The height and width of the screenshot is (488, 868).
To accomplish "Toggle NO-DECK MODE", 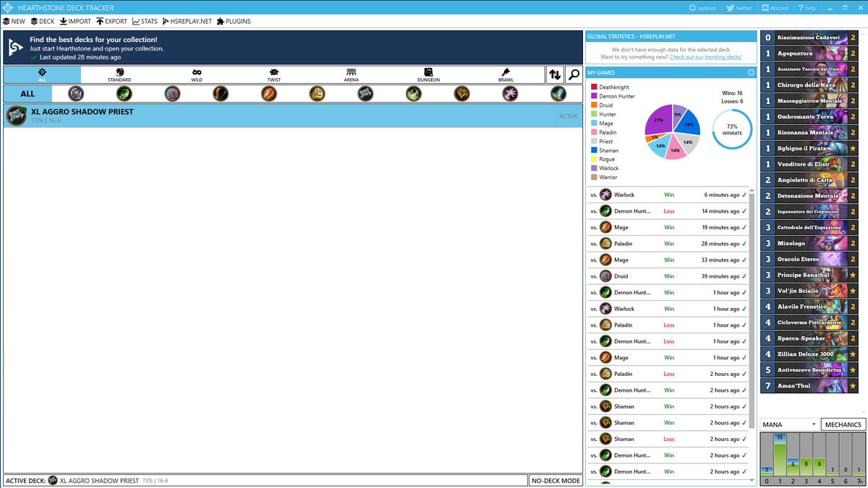I will 556,480.
